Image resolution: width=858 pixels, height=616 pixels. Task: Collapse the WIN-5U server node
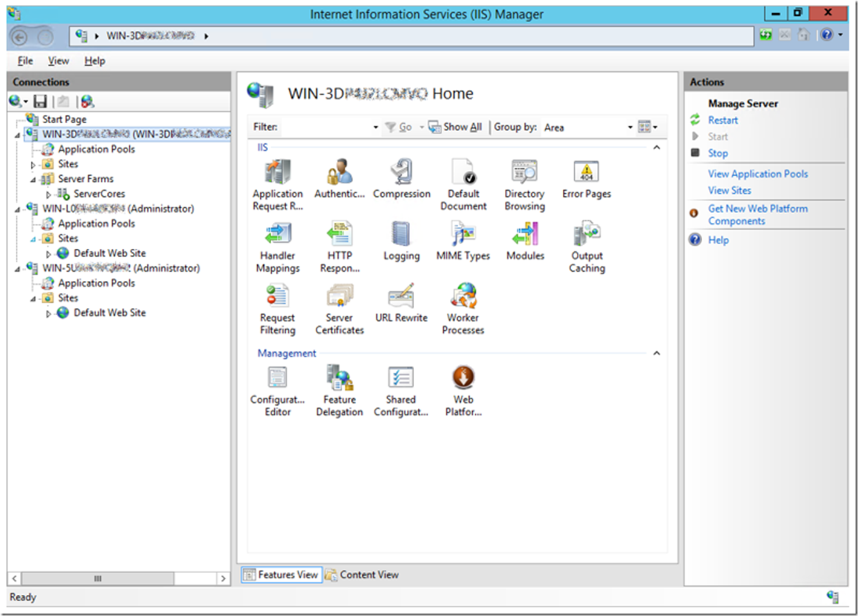pyautogui.click(x=18, y=269)
